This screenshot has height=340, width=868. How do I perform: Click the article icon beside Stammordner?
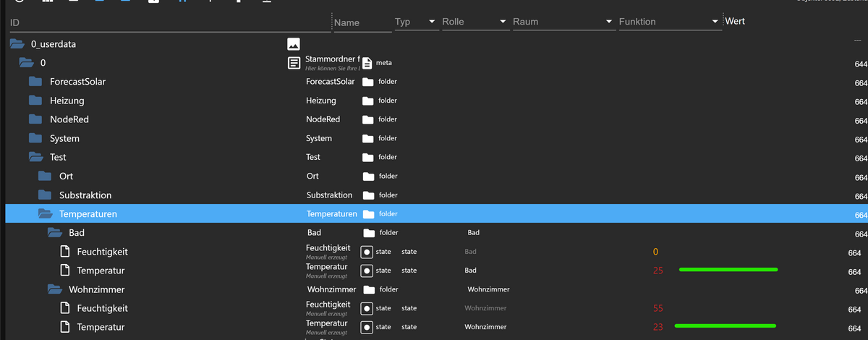(294, 63)
